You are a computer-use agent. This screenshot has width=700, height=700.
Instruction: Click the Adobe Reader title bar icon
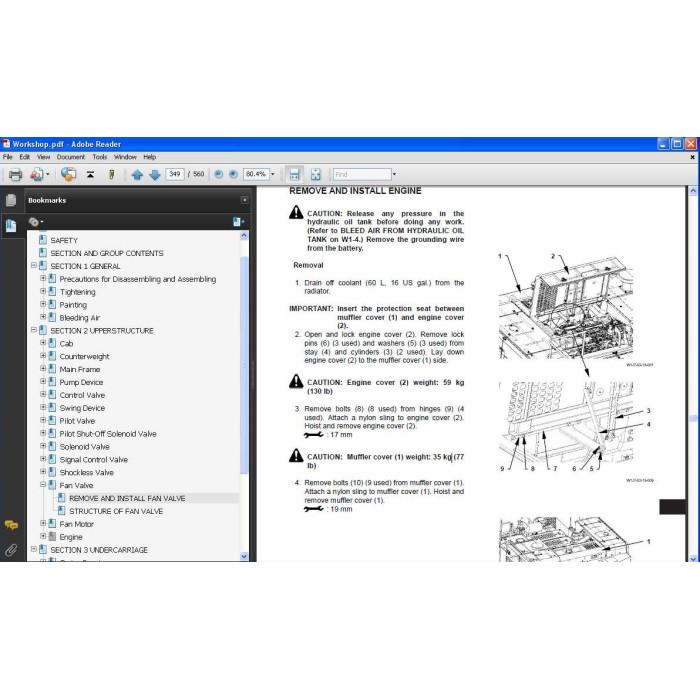[x=6, y=144]
